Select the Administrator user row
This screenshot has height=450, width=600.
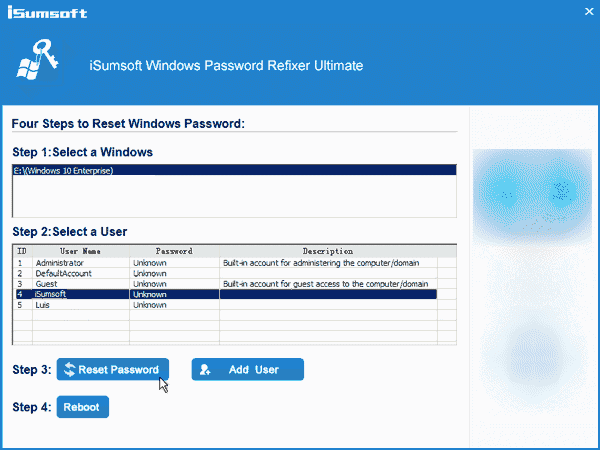[226, 263]
